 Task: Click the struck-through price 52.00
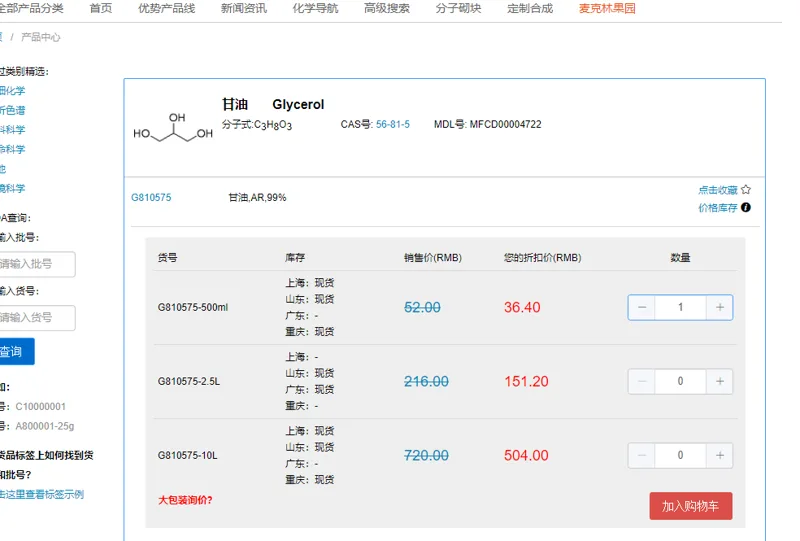tap(422, 307)
